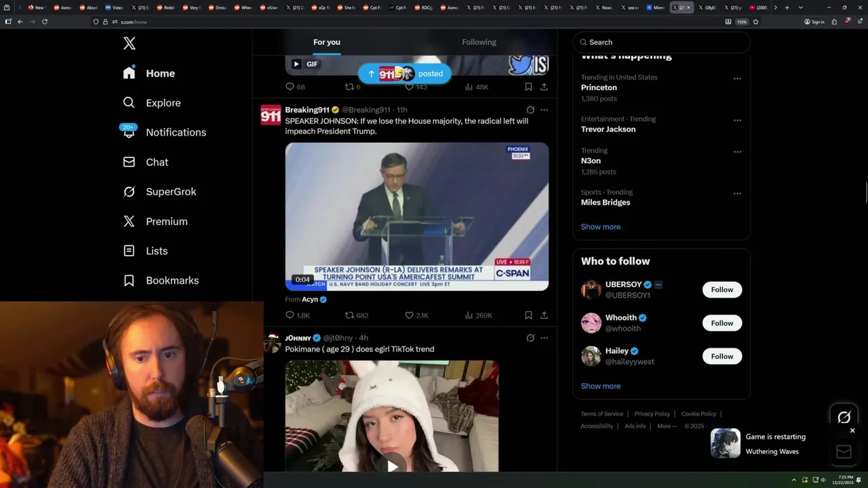
Task: Follow the Hailey account
Action: (722, 357)
